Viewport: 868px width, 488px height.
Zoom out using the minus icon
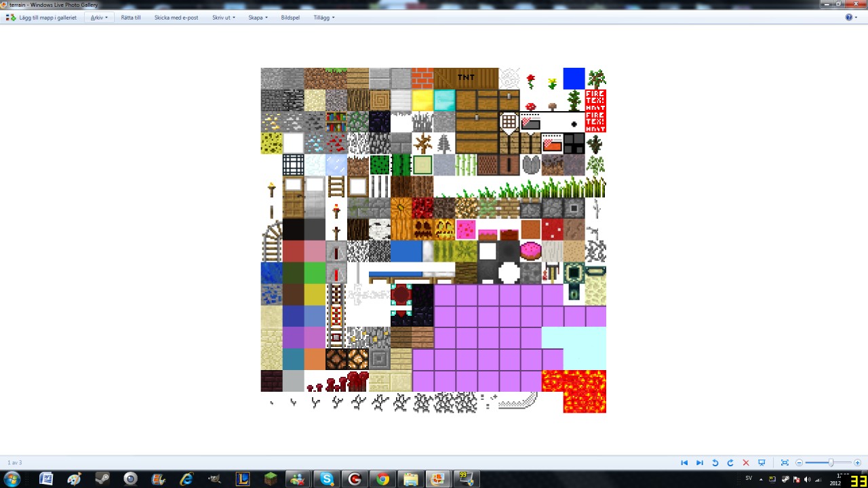800,462
